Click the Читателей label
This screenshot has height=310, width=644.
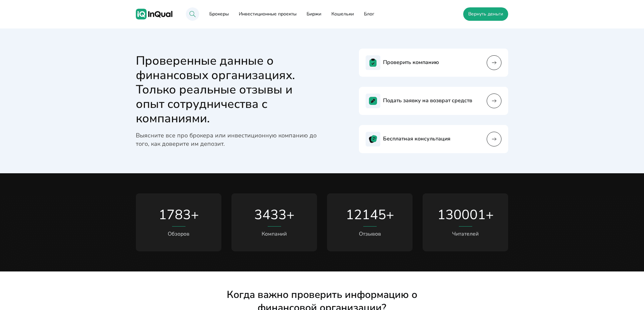click(x=465, y=234)
